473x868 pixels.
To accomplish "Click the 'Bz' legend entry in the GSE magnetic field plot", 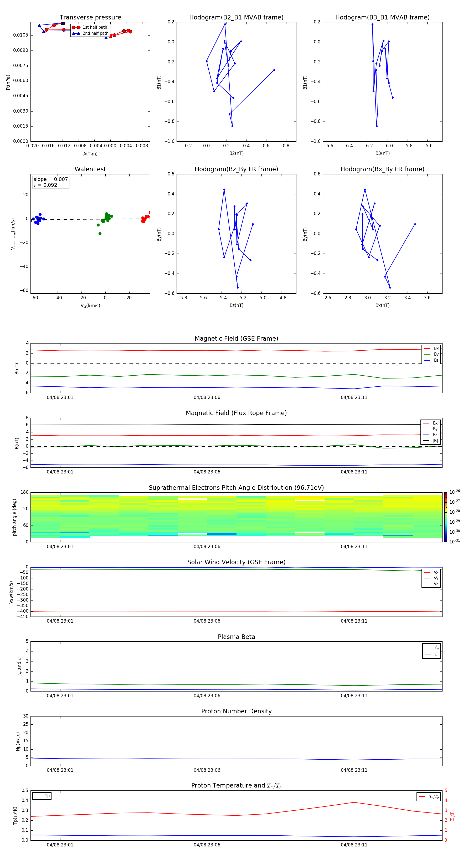I will coord(431,360).
